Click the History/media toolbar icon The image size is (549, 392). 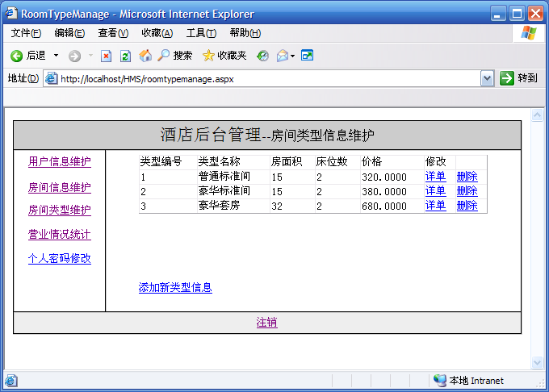point(262,56)
